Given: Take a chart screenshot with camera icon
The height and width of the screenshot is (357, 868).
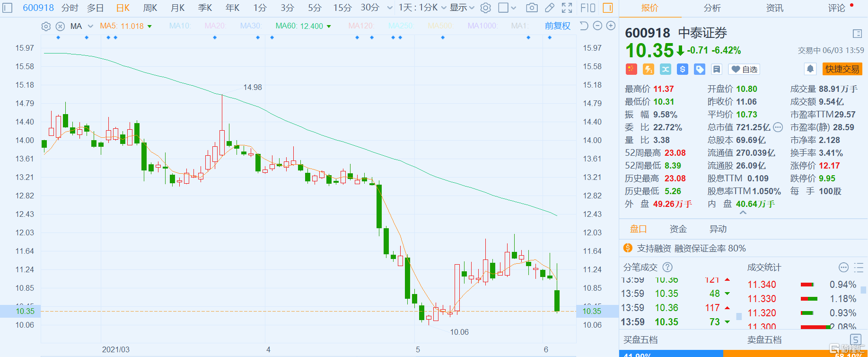Looking at the screenshot, I should click(532, 8).
